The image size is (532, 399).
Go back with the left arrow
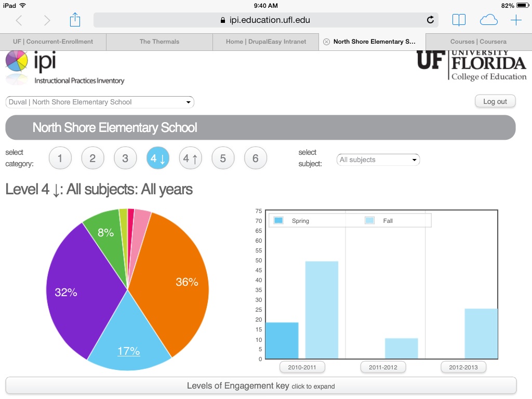click(x=19, y=20)
